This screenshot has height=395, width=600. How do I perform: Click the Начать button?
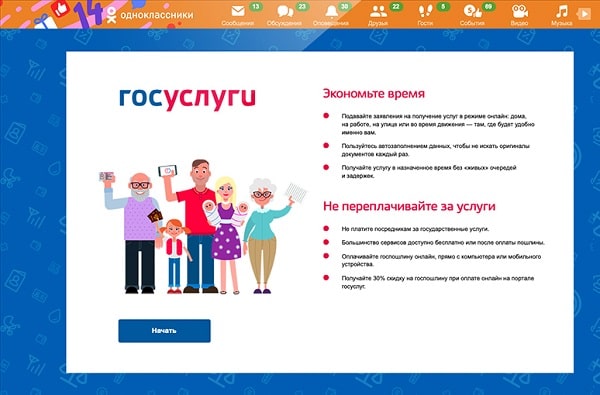click(x=164, y=331)
